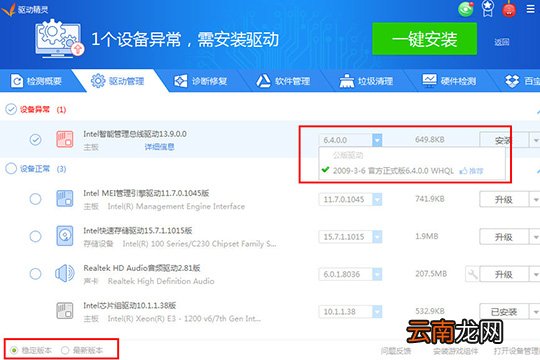Open 安装游戏组件 link
The height and width of the screenshot is (360, 540).
click(455, 351)
